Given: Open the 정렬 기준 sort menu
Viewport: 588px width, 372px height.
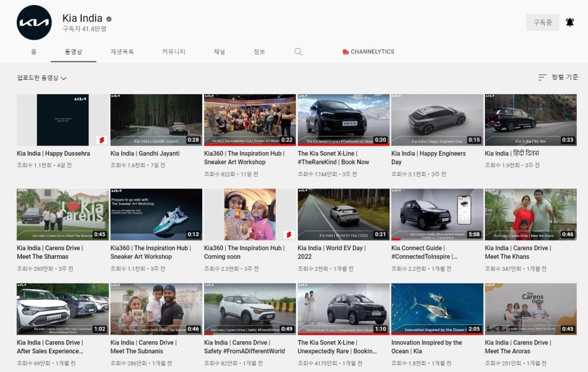Looking at the screenshot, I should pos(558,77).
